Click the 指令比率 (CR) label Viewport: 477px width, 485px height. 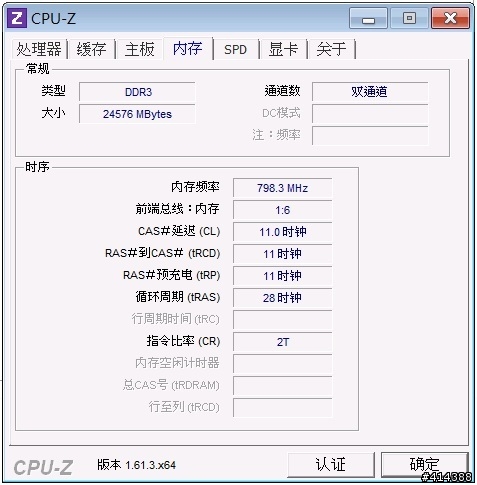183,341
